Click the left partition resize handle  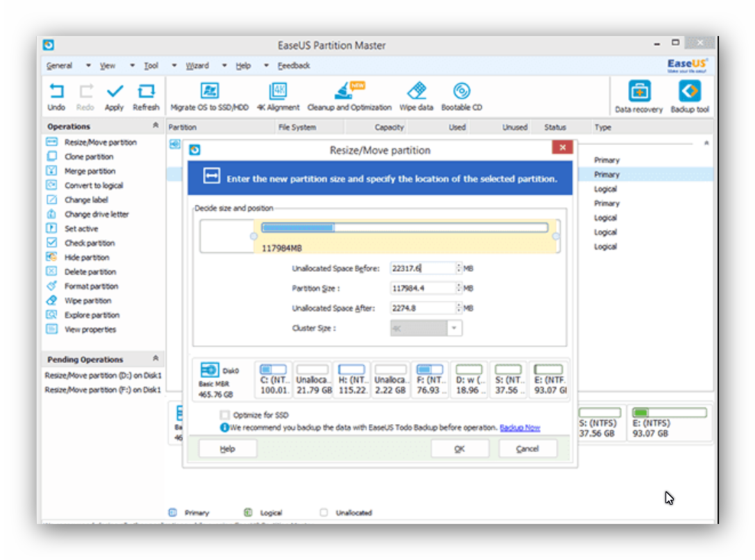point(254,236)
